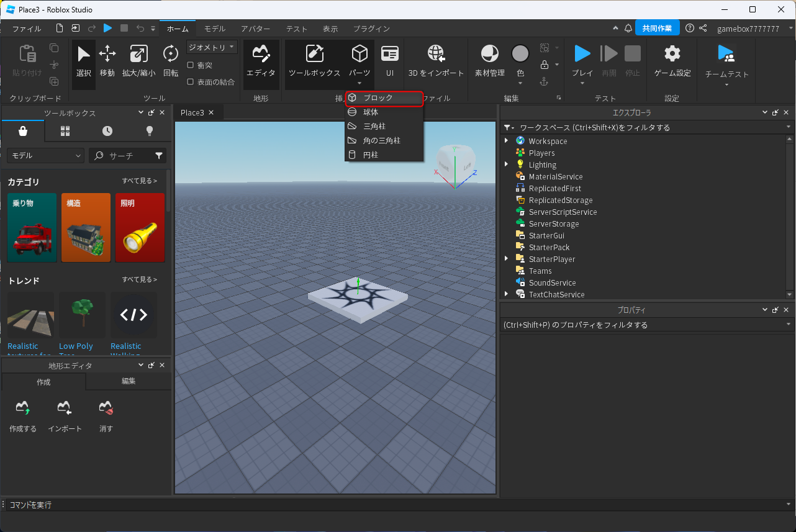
Task: Open ゲーム設定 gear icon
Action: (672, 55)
